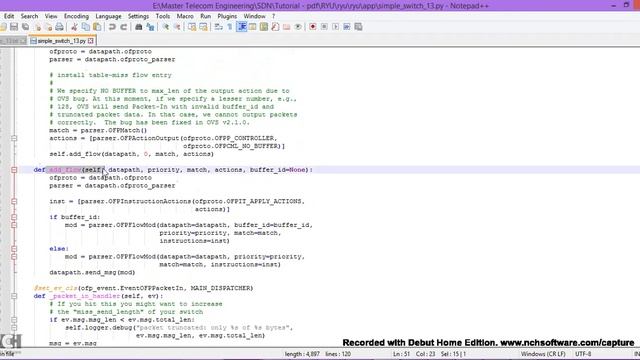Click the Save All toolbar icon

tap(25, 27)
